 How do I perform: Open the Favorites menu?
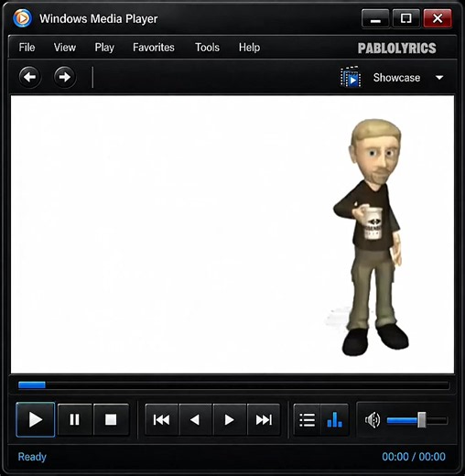tap(154, 48)
